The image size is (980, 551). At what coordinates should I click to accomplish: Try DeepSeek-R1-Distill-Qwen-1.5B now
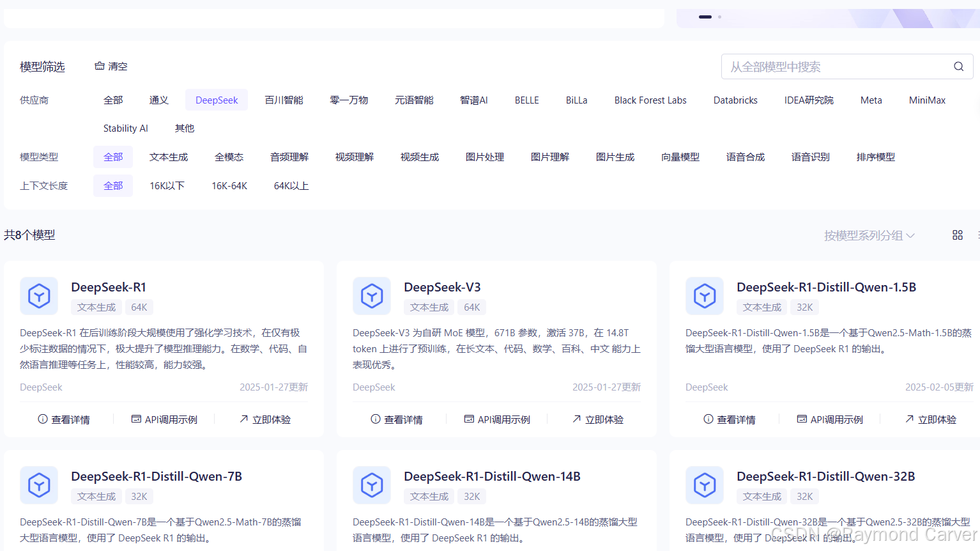pos(931,419)
